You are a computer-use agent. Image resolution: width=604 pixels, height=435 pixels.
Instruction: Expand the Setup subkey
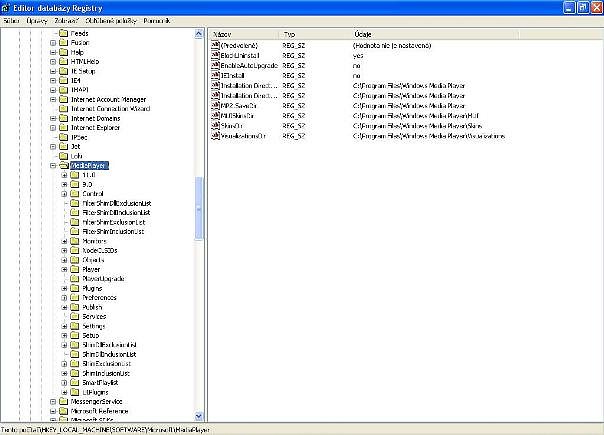point(64,335)
